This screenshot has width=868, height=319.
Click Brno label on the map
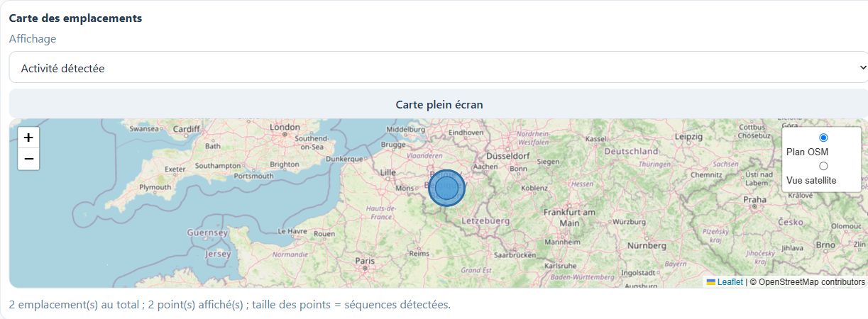coord(825,245)
